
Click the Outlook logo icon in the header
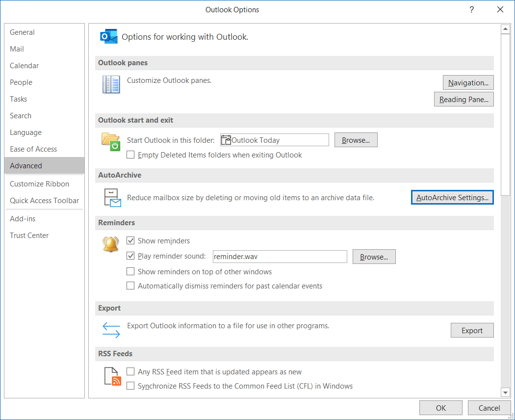109,36
